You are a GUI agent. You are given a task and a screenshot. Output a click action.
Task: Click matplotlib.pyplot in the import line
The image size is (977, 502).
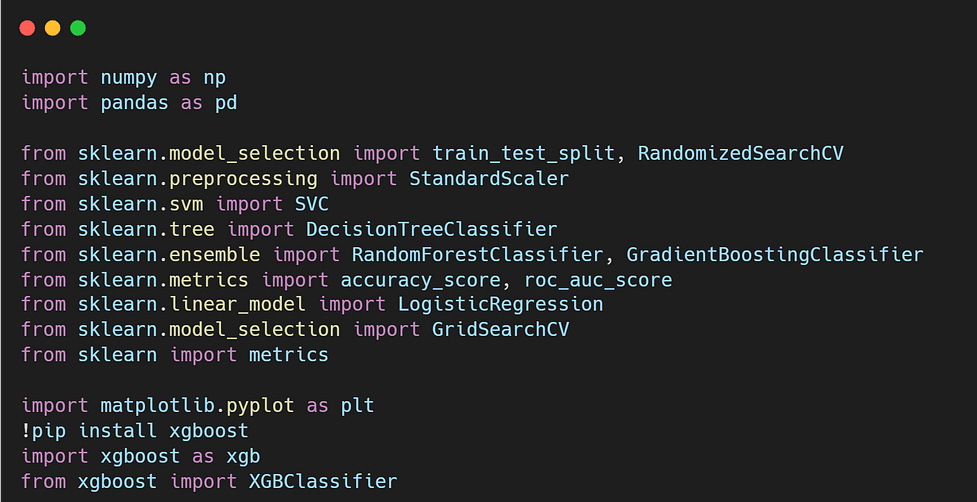click(198, 406)
